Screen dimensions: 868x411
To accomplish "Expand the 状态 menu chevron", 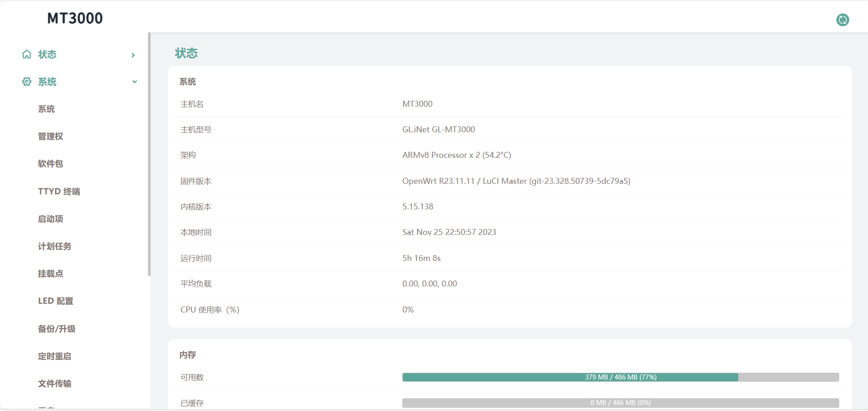I will (x=133, y=55).
